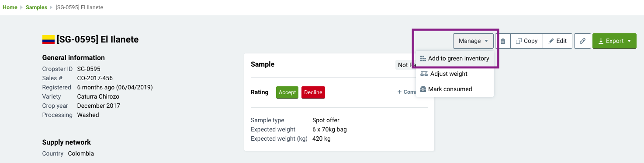Click the trash delete icon button

(x=503, y=41)
